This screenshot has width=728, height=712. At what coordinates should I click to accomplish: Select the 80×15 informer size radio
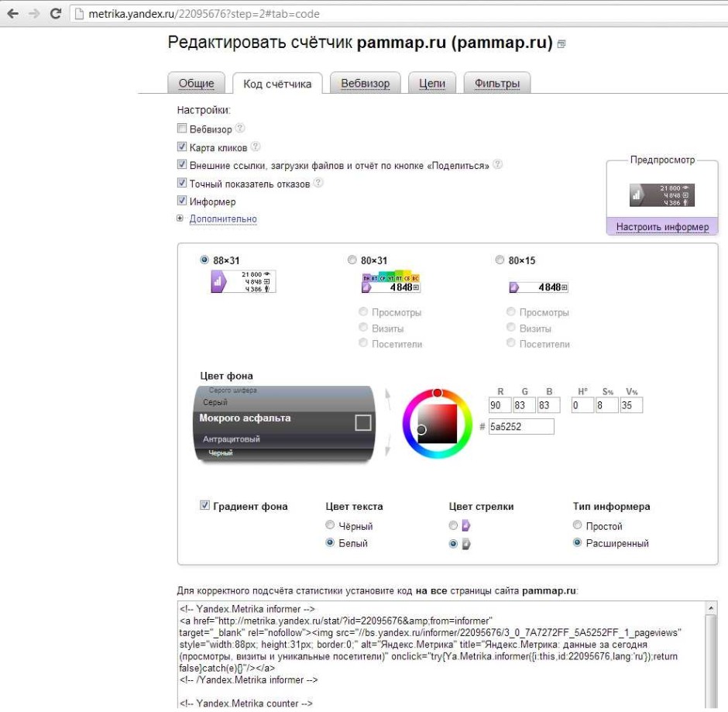coord(500,260)
